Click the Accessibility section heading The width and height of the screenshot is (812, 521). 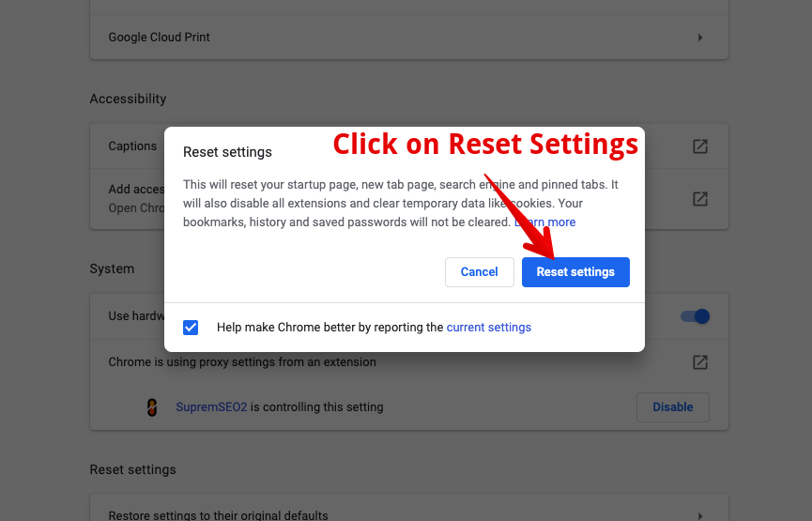click(x=128, y=99)
